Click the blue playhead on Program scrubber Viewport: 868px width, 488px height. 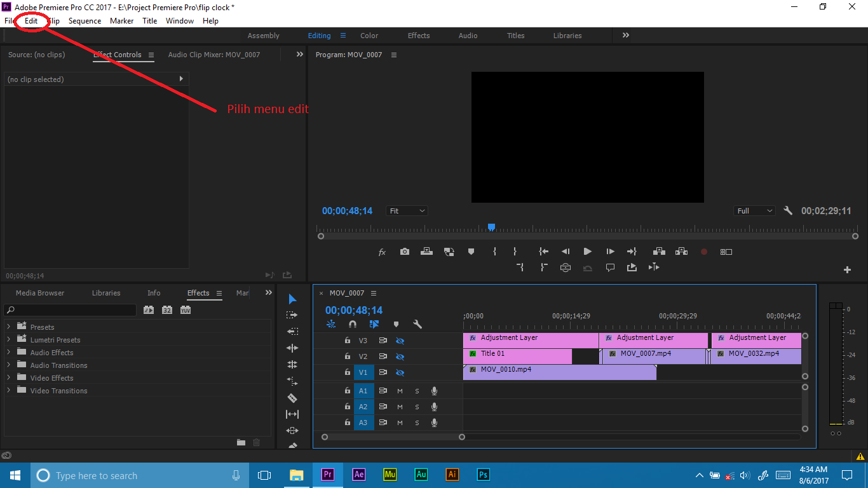491,227
